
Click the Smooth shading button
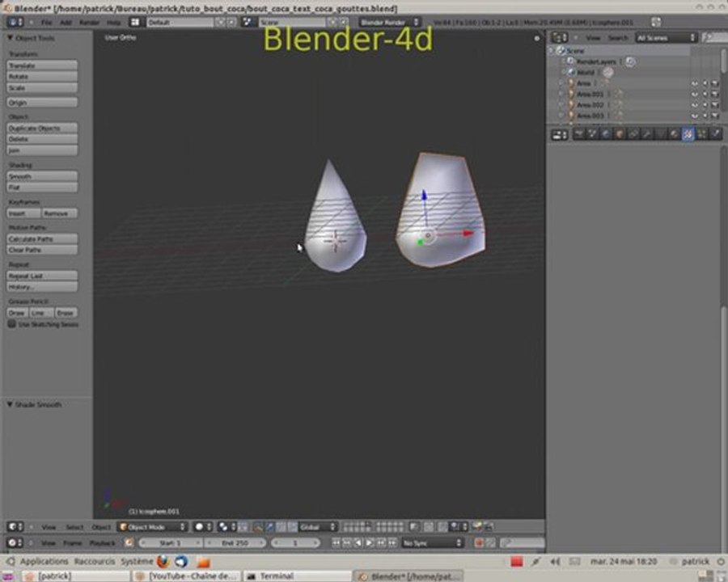[x=42, y=176]
